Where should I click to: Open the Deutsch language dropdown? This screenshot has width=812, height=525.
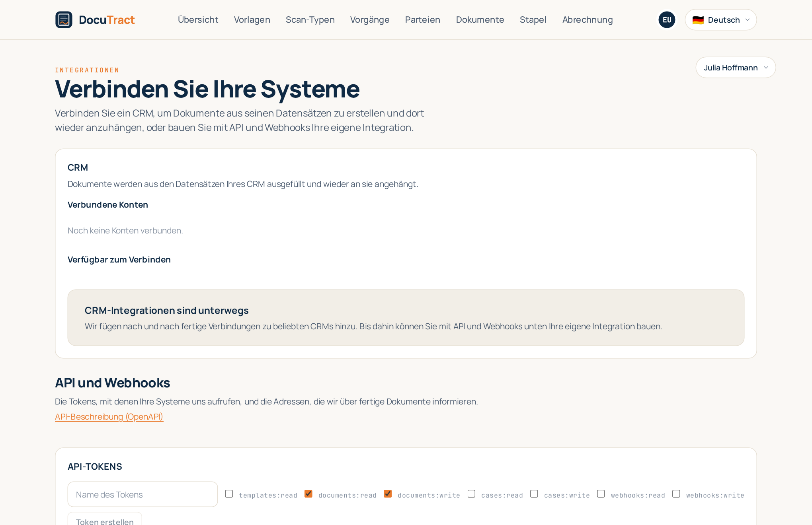(720, 19)
